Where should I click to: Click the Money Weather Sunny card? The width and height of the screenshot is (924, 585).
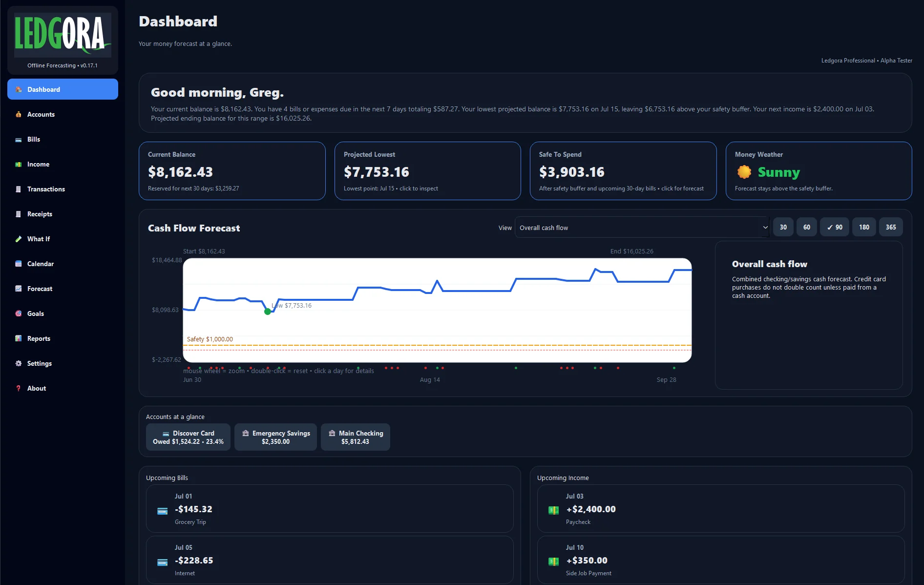coord(819,171)
